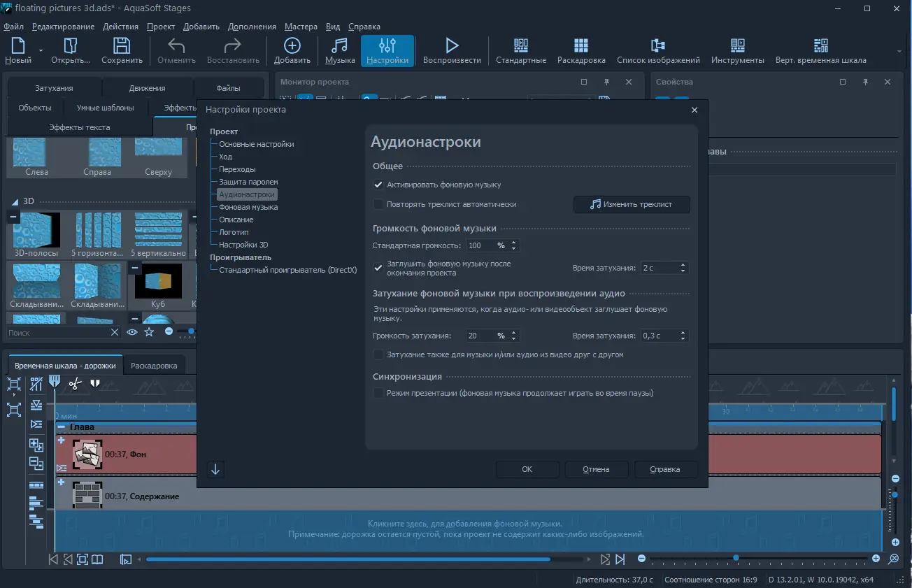Click the Громкость затухания spinner arrows
The image size is (912, 588).
514,336
